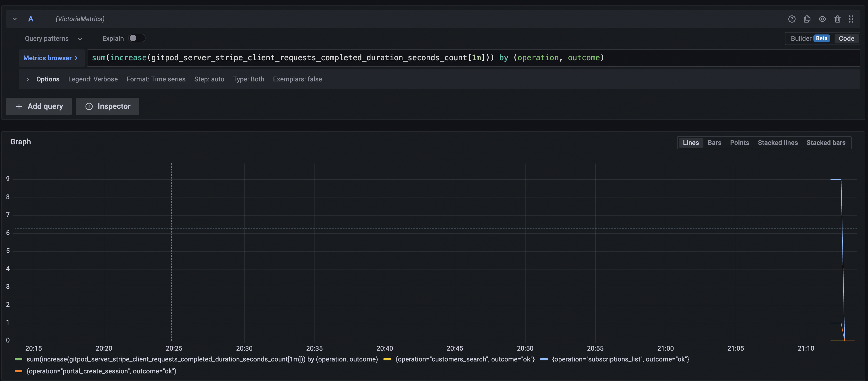Click the question mark help icon
This screenshot has width=868, height=381.
(792, 19)
